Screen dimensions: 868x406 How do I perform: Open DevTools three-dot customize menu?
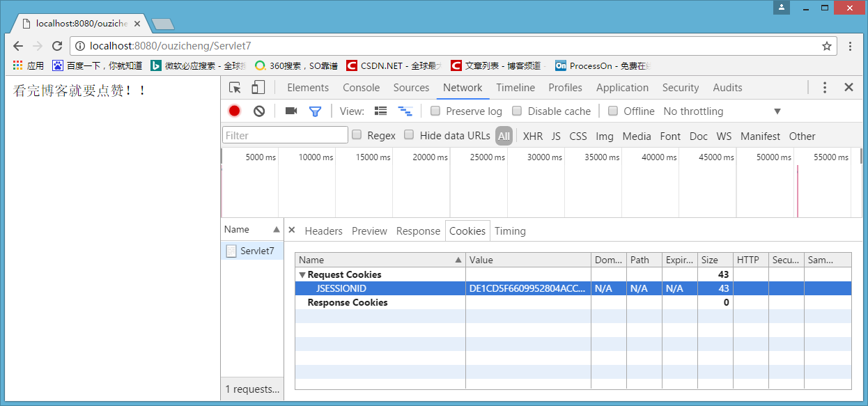[x=825, y=88]
